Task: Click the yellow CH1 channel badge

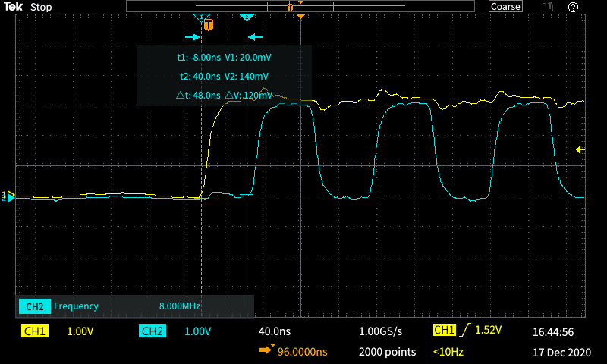Action: click(x=35, y=331)
